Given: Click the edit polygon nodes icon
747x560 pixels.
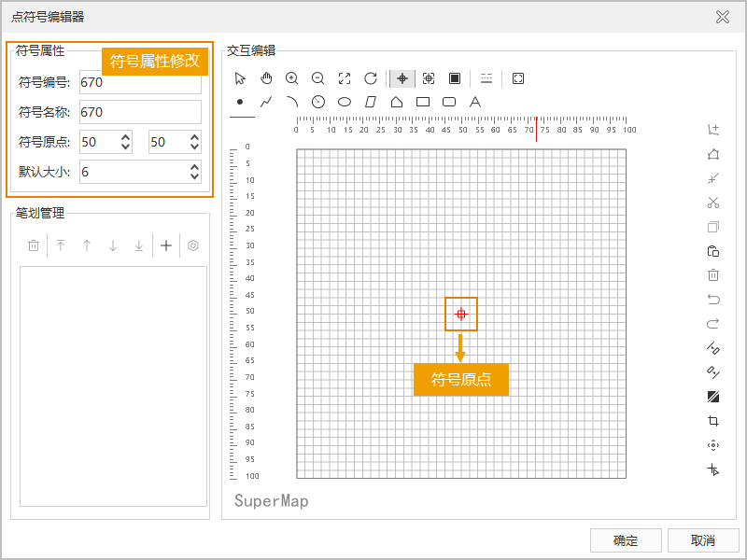Looking at the screenshot, I should pos(713,154).
